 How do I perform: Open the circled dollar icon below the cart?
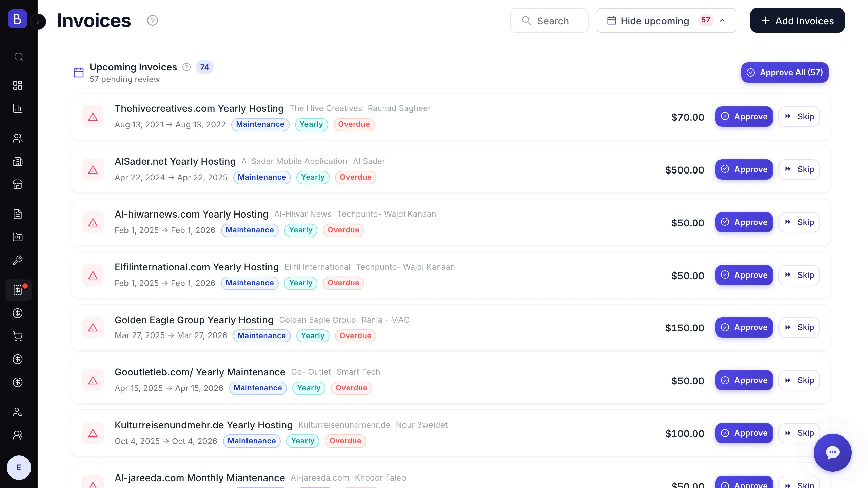18,359
